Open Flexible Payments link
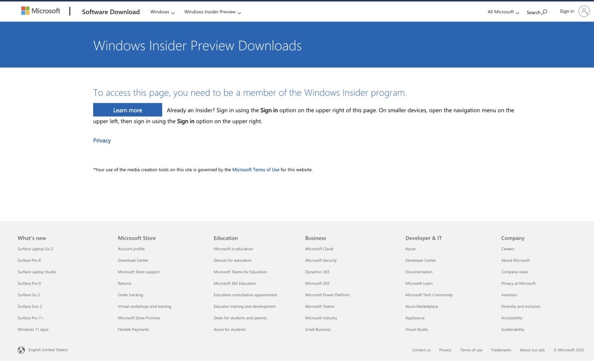 point(133,329)
